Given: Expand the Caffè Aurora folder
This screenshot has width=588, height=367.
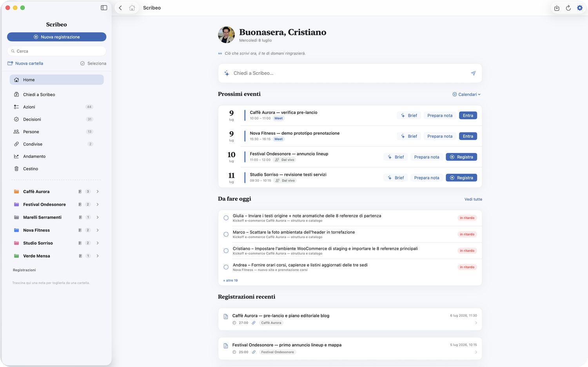Looking at the screenshot, I should 98,192.
